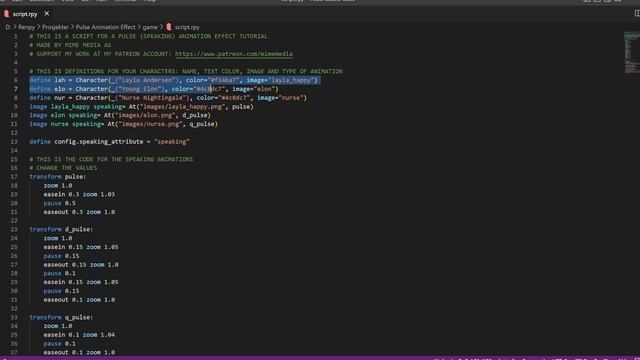This screenshot has height=360, width=640.
Task: Place cursor on "Layla Andersen" string
Action: point(148,80)
